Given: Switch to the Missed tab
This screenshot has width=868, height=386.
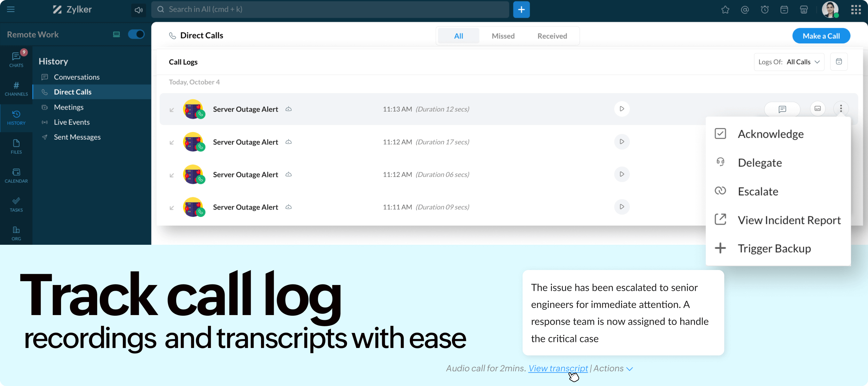Looking at the screenshot, I should 503,36.
